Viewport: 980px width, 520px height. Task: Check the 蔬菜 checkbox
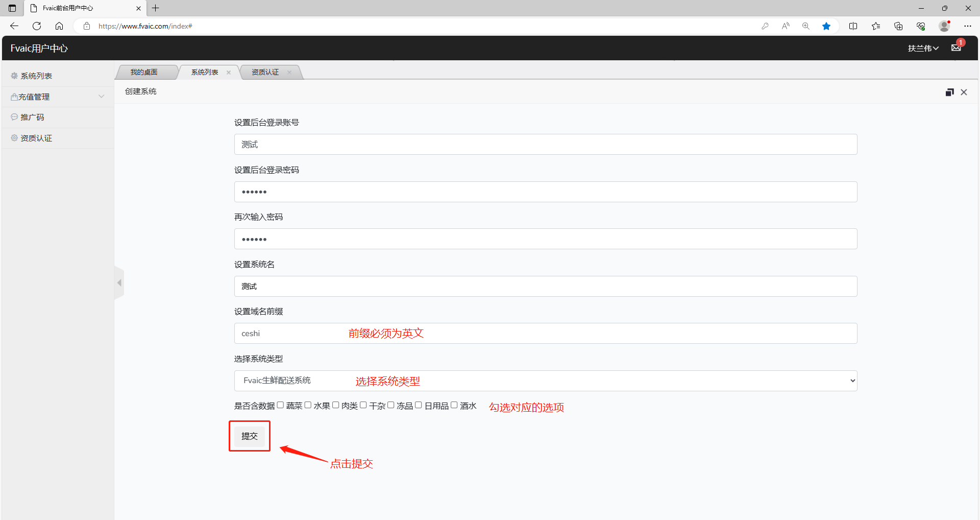point(280,405)
